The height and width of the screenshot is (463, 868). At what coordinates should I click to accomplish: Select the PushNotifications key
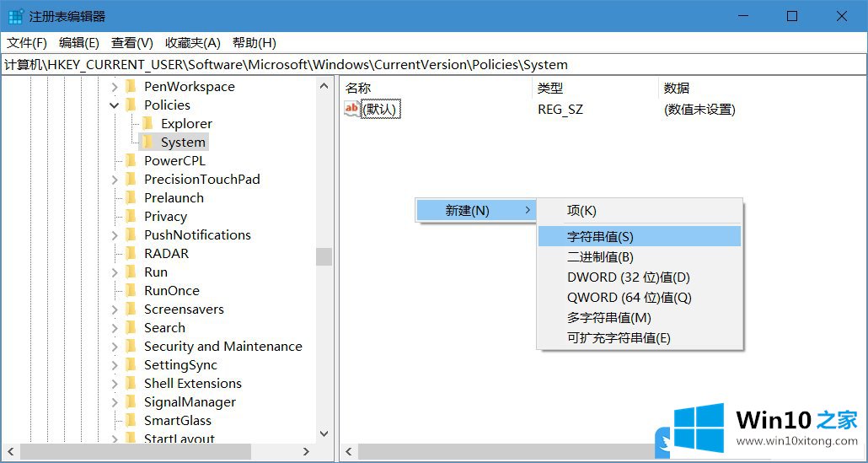pyautogui.click(x=198, y=235)
